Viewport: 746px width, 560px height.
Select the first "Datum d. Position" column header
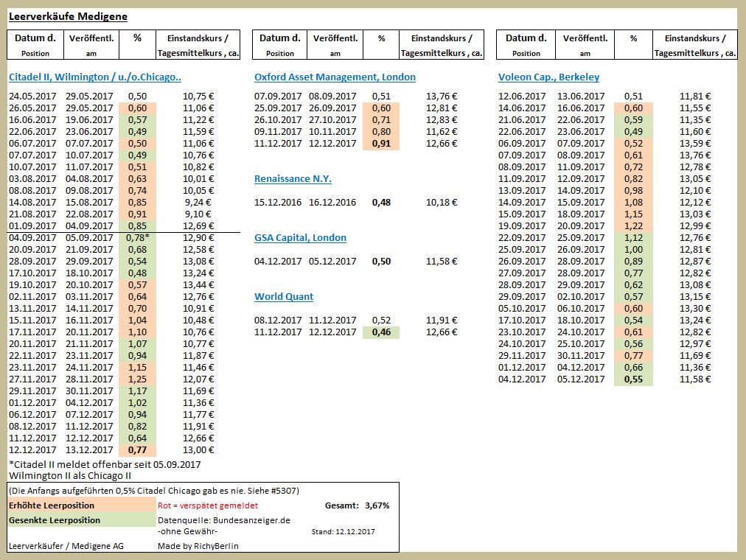coord(35,45)
